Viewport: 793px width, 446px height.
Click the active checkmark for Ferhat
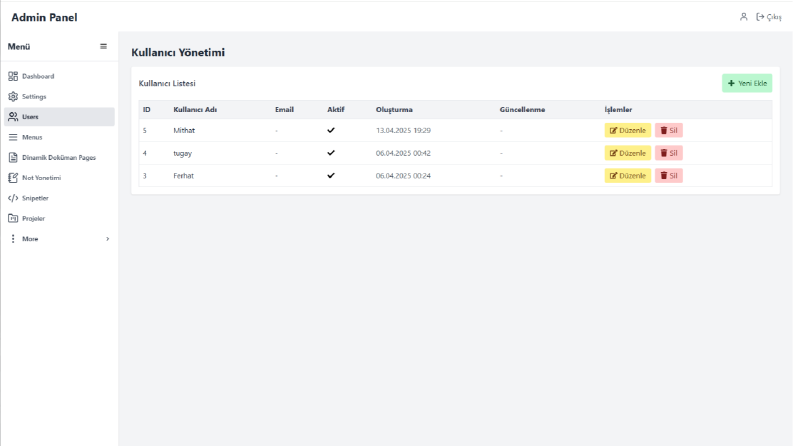coord(331,175)
